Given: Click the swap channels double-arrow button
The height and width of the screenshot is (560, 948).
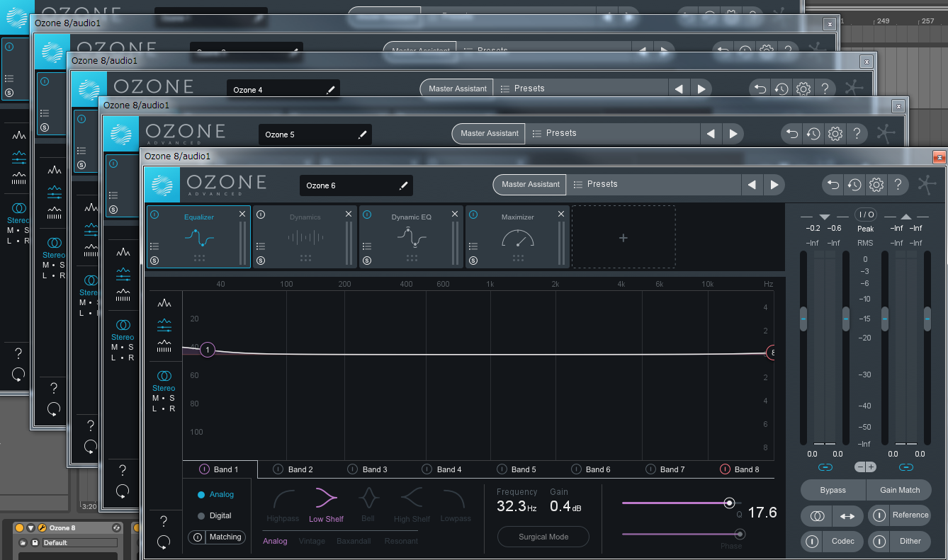Looking at the screenshot, I should point(847,516).
